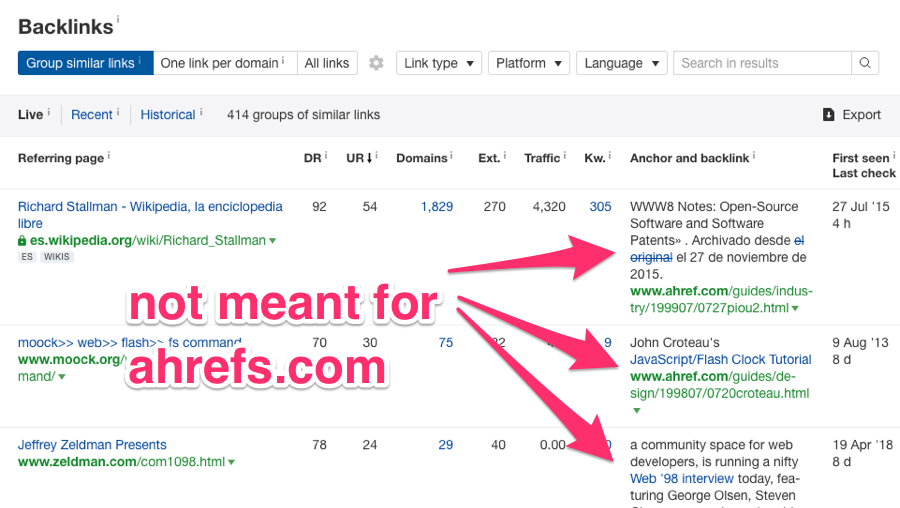This screenshot has width=900, height=508.
Task: Select One link per domain mode
Action: point(225,63)
